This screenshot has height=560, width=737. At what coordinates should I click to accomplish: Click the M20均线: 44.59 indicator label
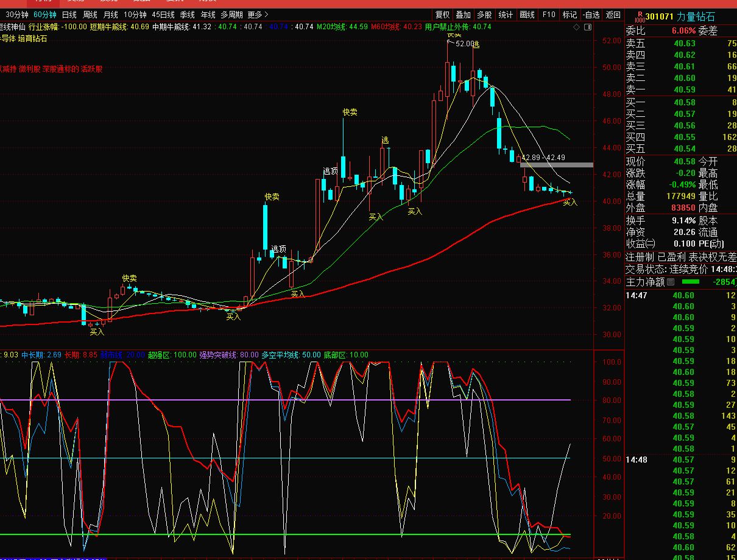tap(342, 27)
